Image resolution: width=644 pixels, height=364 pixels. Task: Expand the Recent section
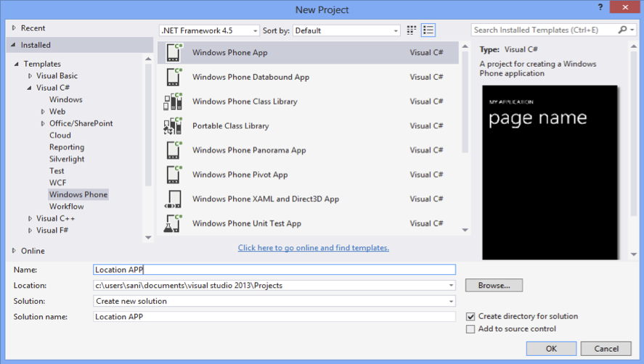14,28
